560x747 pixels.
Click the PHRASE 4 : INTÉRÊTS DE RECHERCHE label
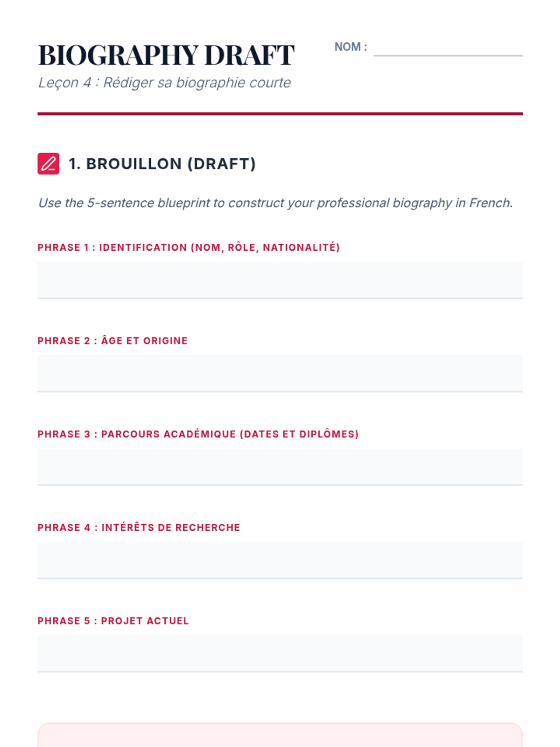point(139,528)
